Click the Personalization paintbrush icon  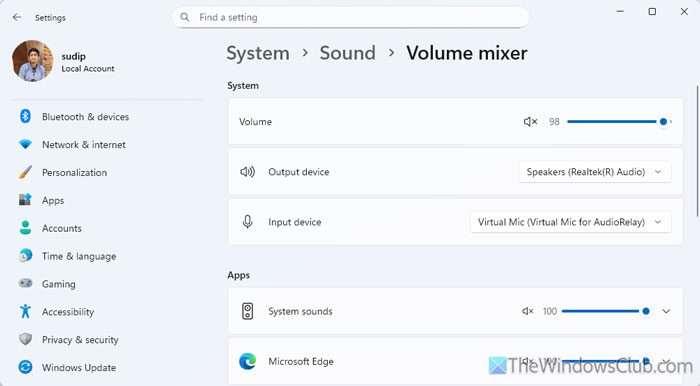[25, 172]
